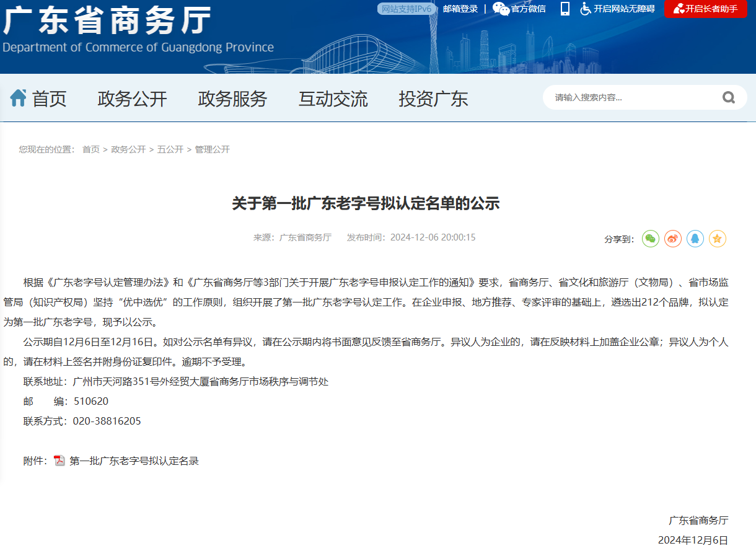This screenshot has height=556, width=756.
Task: Click the home icon beside 首页
Action: 18,98
